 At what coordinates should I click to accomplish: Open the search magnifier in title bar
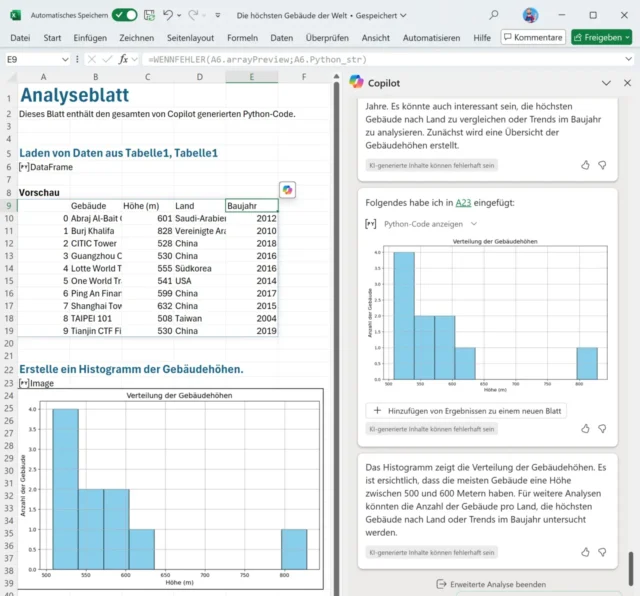(x=493, y=15)
